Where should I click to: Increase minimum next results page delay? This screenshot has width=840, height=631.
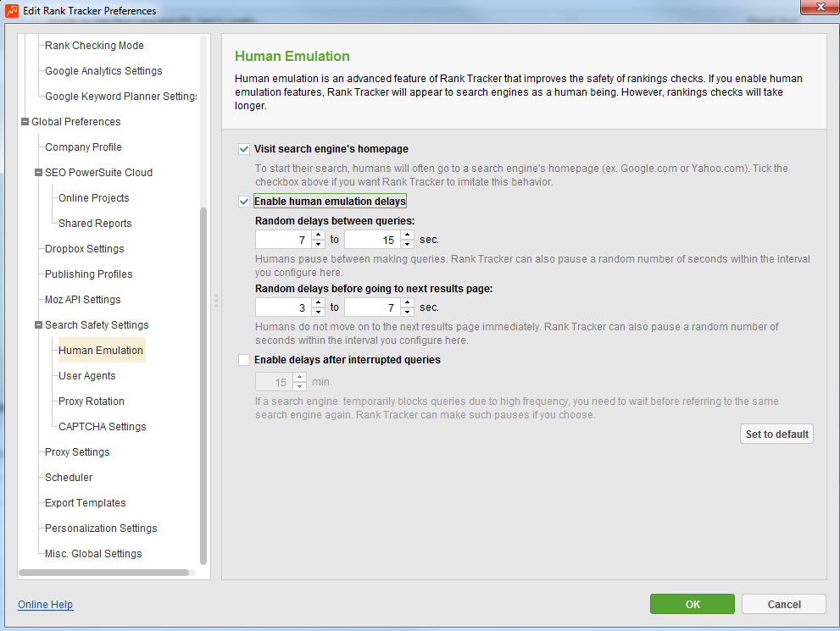coord(318,303)
